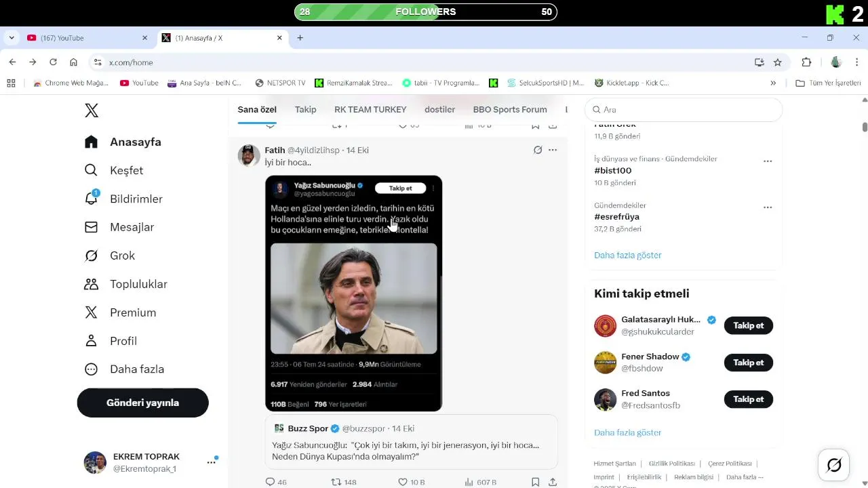This screenshot has width=868, height=488.
Task: Click Daha fazla göster under who to follow
Action: click(628, 432)
